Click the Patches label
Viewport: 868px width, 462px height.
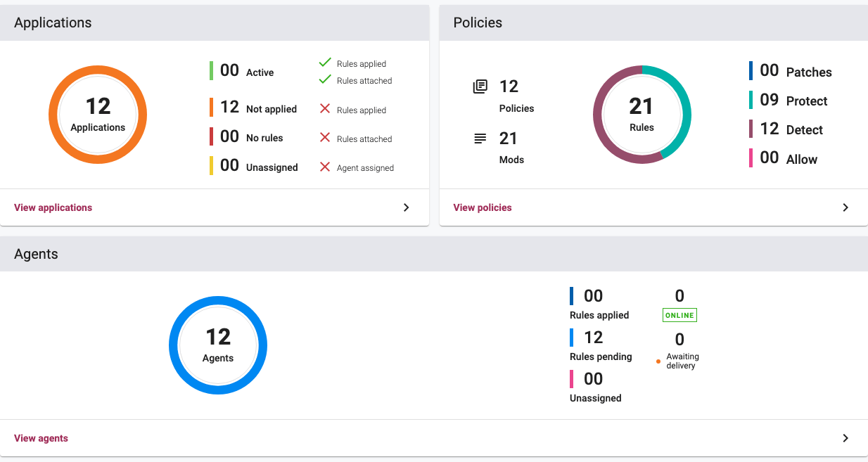tap(809, 72)
